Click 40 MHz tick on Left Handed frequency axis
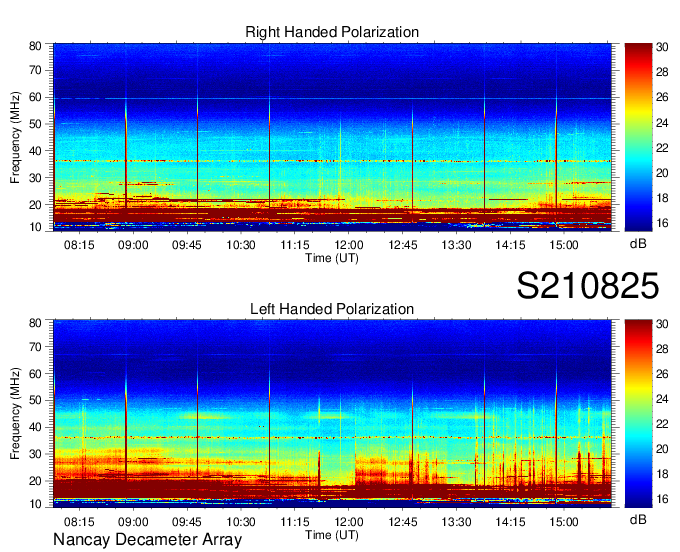680x552 pixels. 35,427
